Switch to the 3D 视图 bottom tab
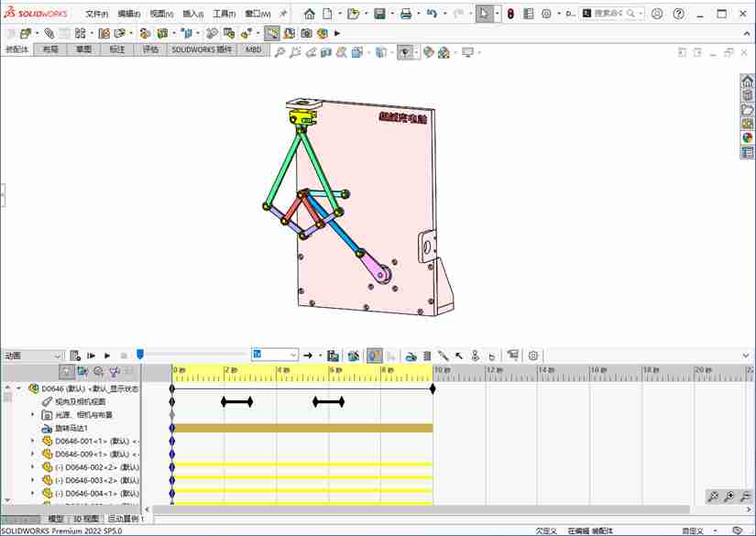The height and width of the screenshot is (536, 756). click(x=85, y=519)
